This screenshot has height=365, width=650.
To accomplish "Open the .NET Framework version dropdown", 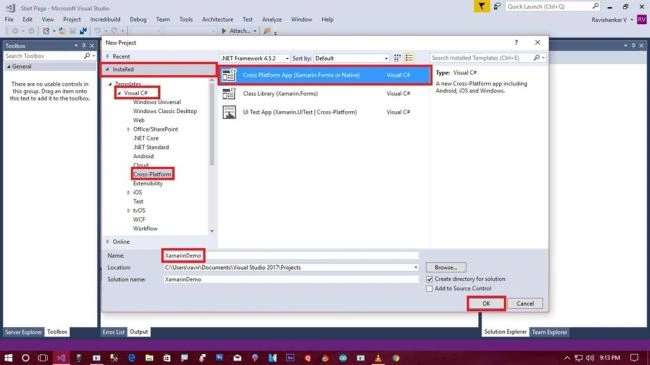I will pyautogui.click(x=255, y=58).
